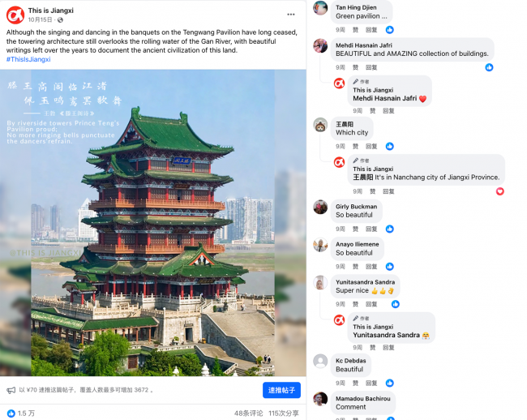
Task: Click the megaphone boost icon
Action: pos(11,390)
